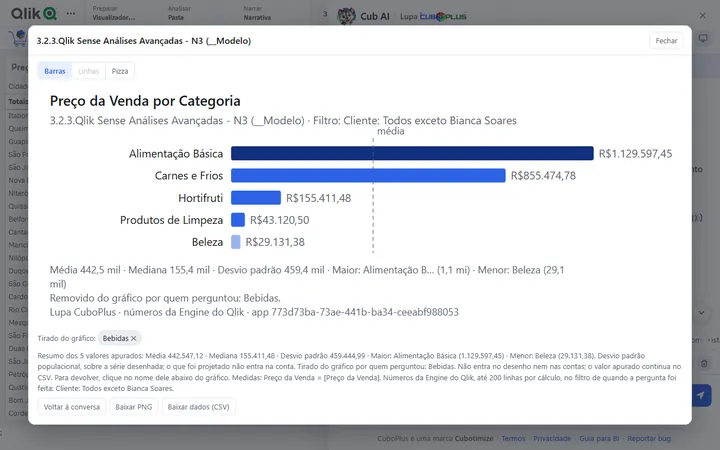Click the value R$155.411,48
Viewport: 720px width, 450px height.
[x=318, y=198]
